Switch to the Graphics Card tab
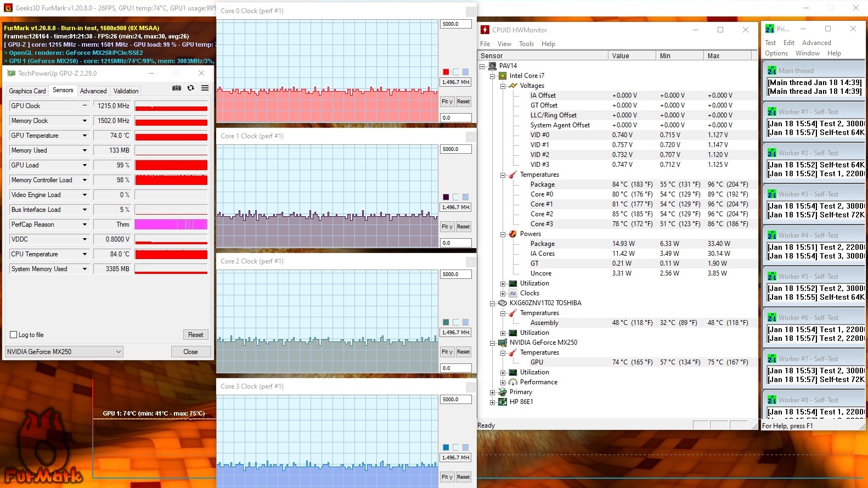The height and width of the screenshot is (488, 868). [27, 91]
